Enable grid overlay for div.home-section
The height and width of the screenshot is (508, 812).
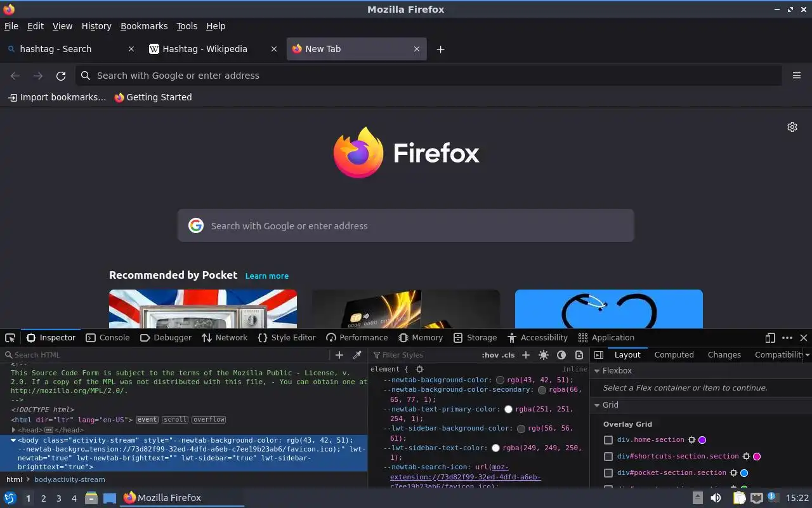coord(608,439)
